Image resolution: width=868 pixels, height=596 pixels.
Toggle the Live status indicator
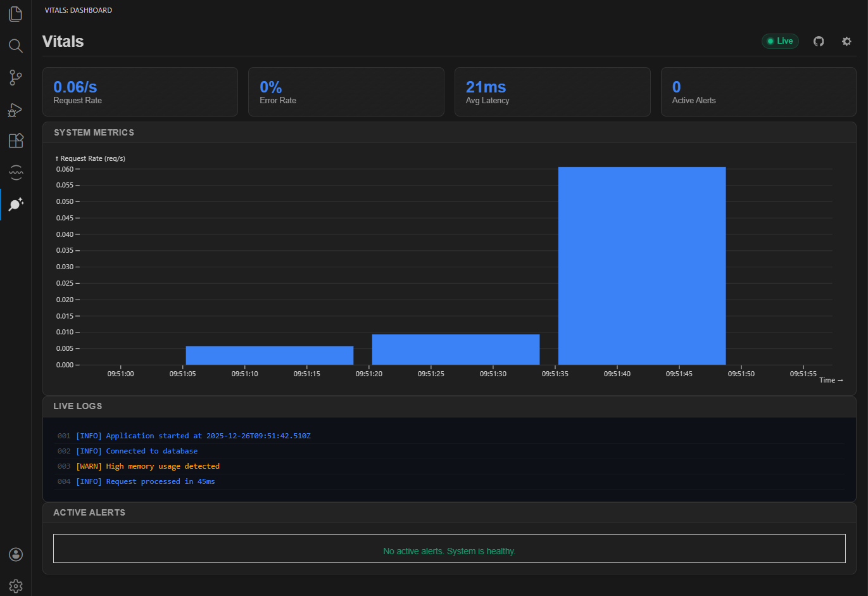[x=780, y=41]
